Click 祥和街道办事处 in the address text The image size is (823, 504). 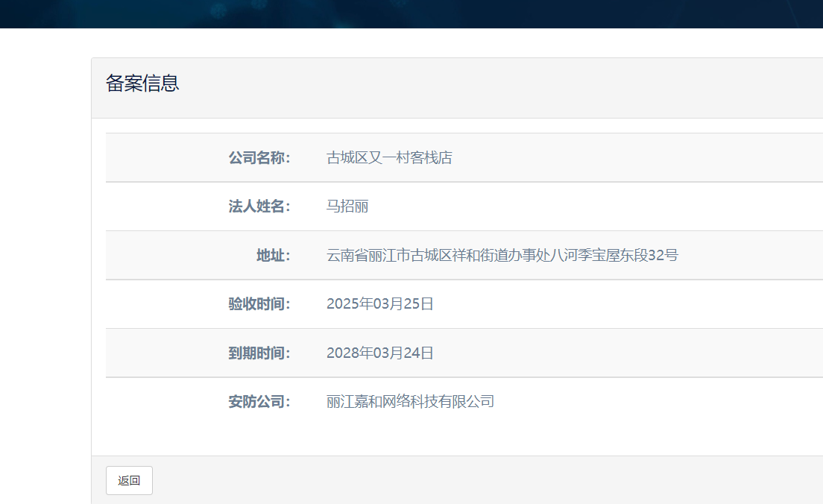[501, 256]
